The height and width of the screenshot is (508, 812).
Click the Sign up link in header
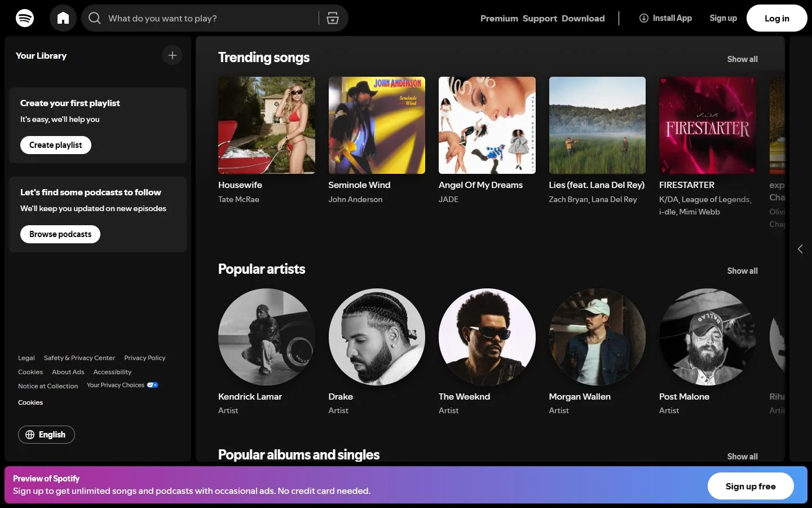(x=723, y=18)
